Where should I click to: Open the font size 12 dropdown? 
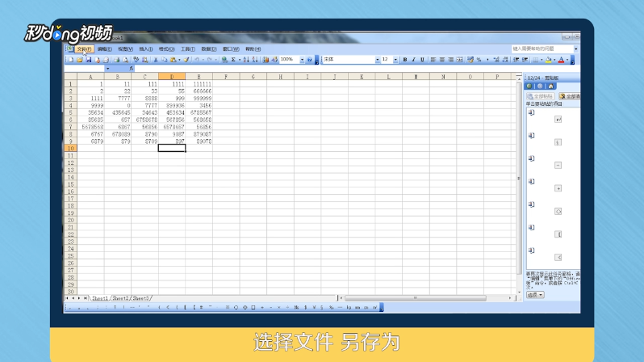pyautogui.click(x=395, y=60)
